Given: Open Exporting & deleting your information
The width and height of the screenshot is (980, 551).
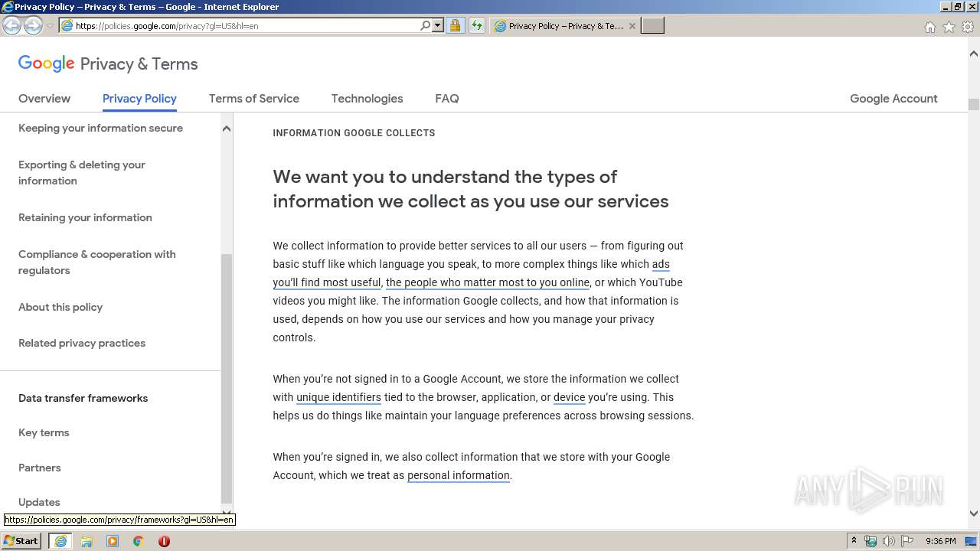Looking at the screenshot, I should (82, 173).
